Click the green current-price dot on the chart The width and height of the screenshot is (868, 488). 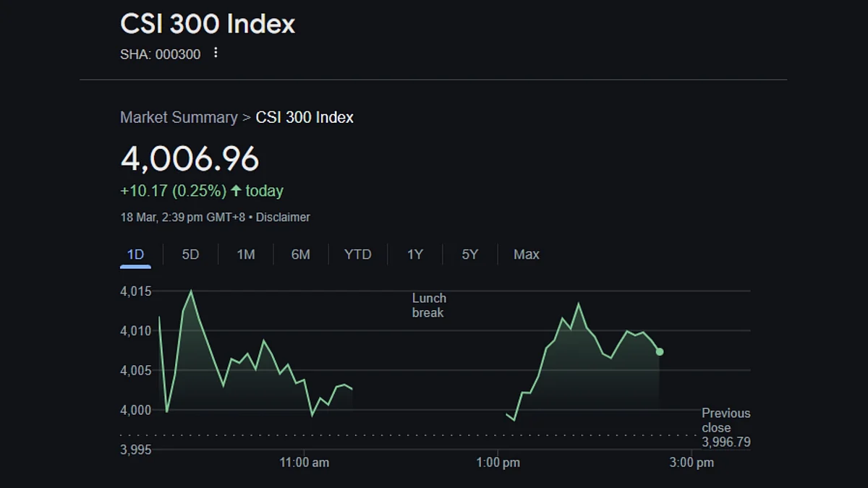pos(660,352)
